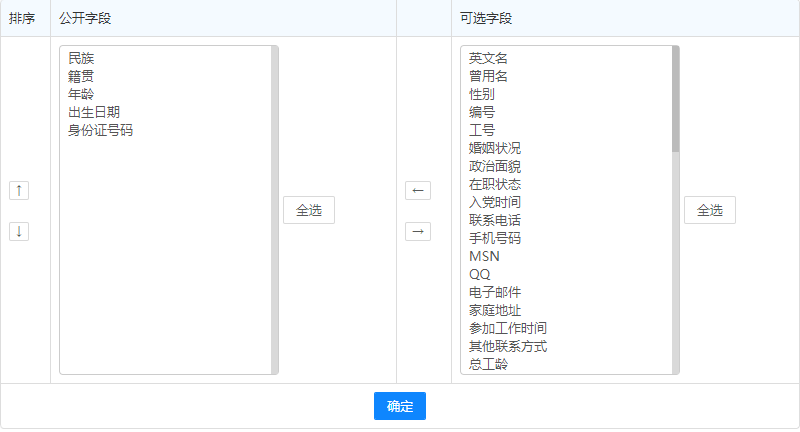Select 家庭地址 from optional fields
This screenshot has width=800, height=432.
pyautogui.click(x=495, y=310)
